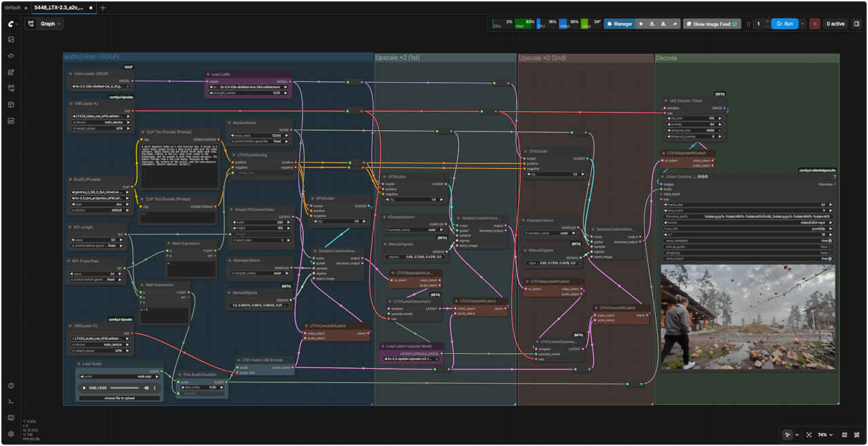Open the Assets panel icon in sidebar
The image size is (868, 446).
coord(11,39)
